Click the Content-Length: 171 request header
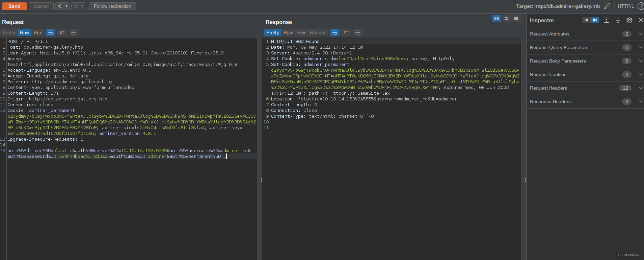Image resolution: width=644 pixels, height=260 pixels. point(33,93)
